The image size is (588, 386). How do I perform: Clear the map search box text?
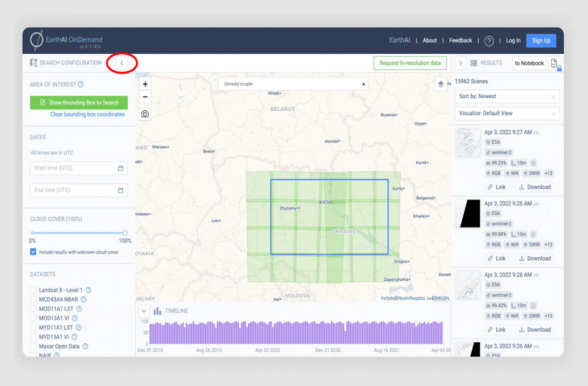pyautogui.click(x=364, y=84)
